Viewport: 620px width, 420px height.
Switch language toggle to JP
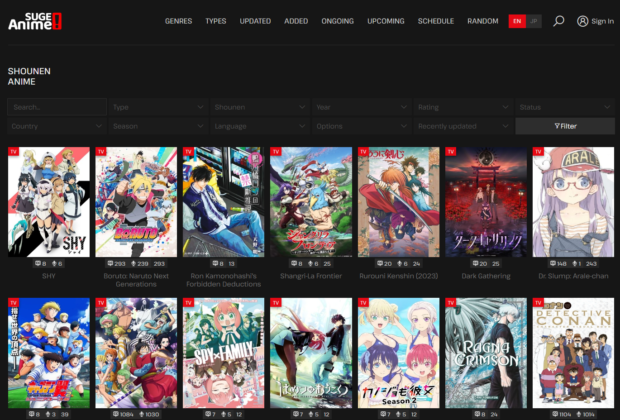[534, 21]
